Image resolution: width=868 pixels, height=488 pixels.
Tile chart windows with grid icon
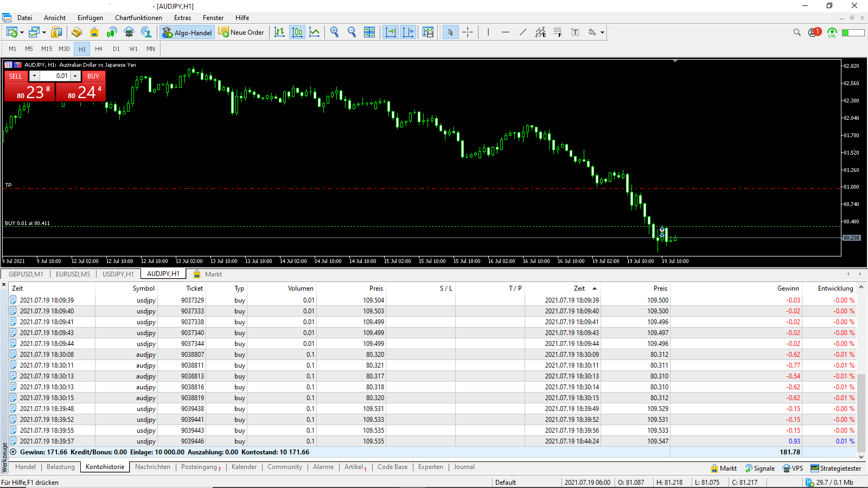tap(369, 33)
